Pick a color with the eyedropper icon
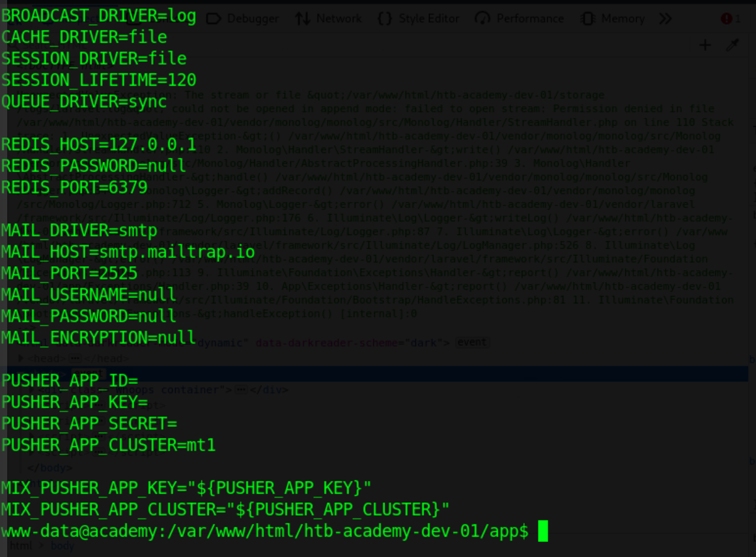 click(733, 46)
